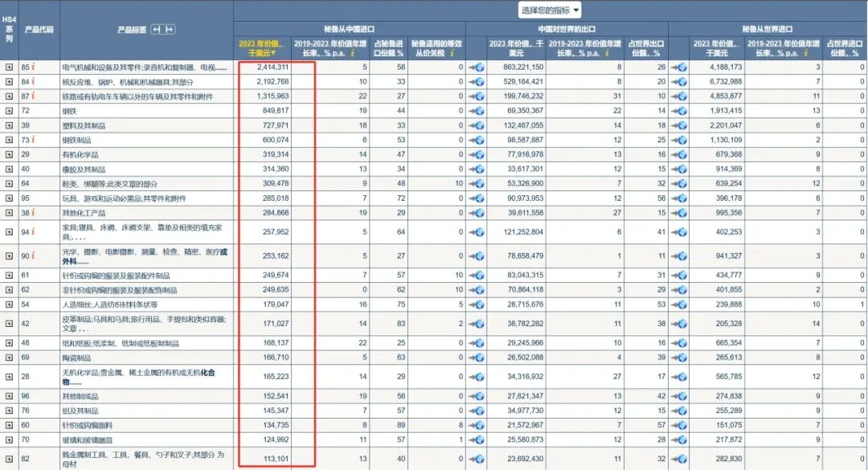Image resolution: width=868 pixels, height=470 pixels.
Task: Open info icon beside code 90
Action: 33,255
